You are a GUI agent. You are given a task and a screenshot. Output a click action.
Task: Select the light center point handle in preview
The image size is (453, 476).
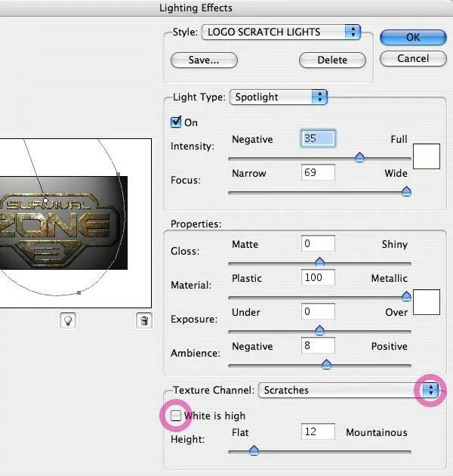pos(45,201)
